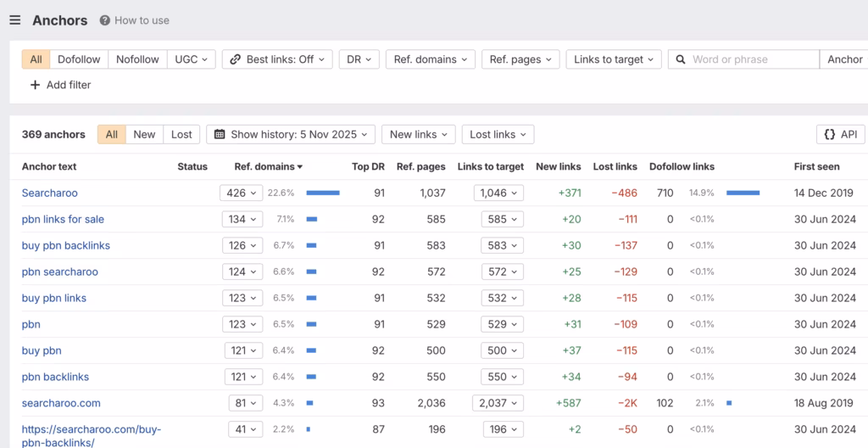The width and height of the screenshot is (868, 448).
Task: Open the How to use link
Action: point(142,20)
